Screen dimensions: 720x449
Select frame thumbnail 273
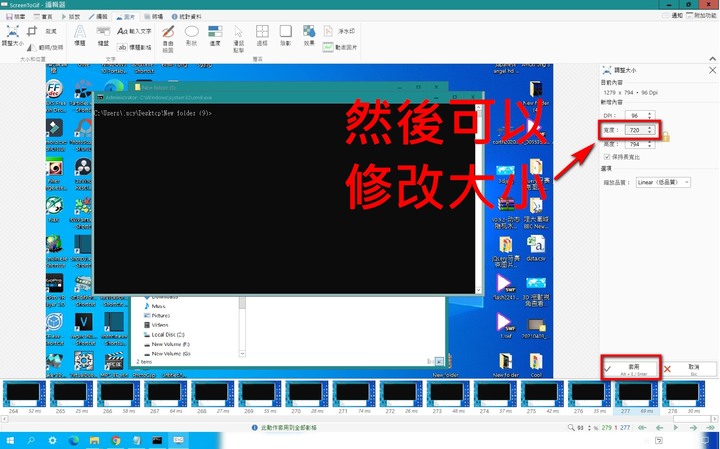click(448, 398)
